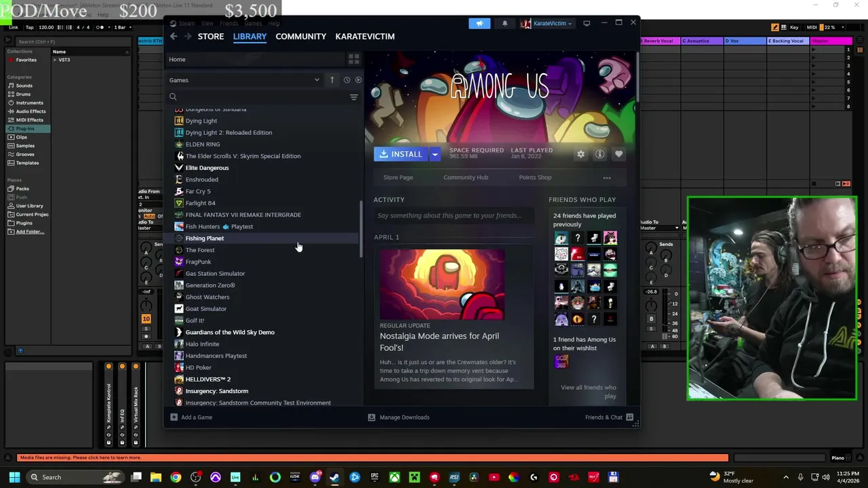The height and width of the screenshot is (488, 868).
Task: Open Manage Downloads
Action: pyautogui.click(x=399, y=417)
